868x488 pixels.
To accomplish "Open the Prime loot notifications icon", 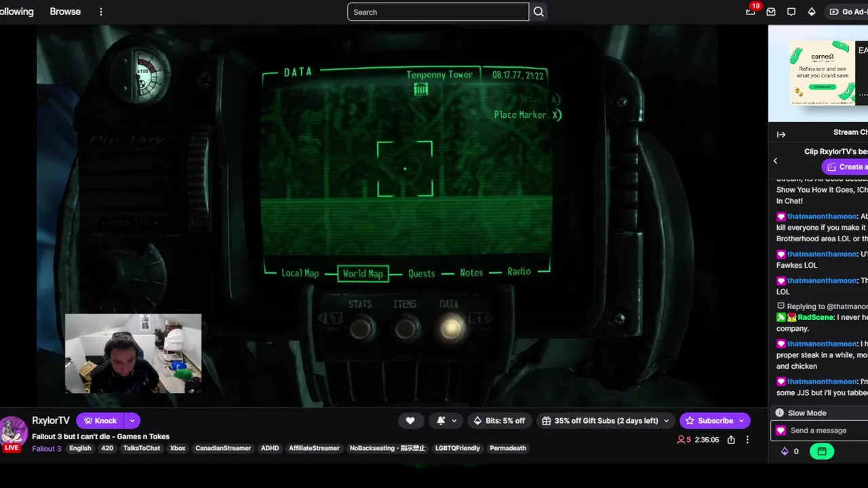I will pyautogui.click(x=751, y=12).
